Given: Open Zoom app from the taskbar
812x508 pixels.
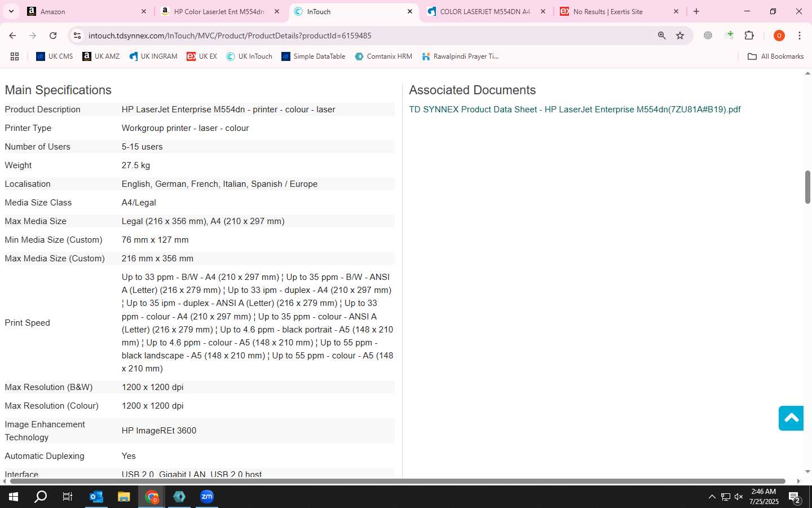Looking at the screenshot, I should 207,497.
